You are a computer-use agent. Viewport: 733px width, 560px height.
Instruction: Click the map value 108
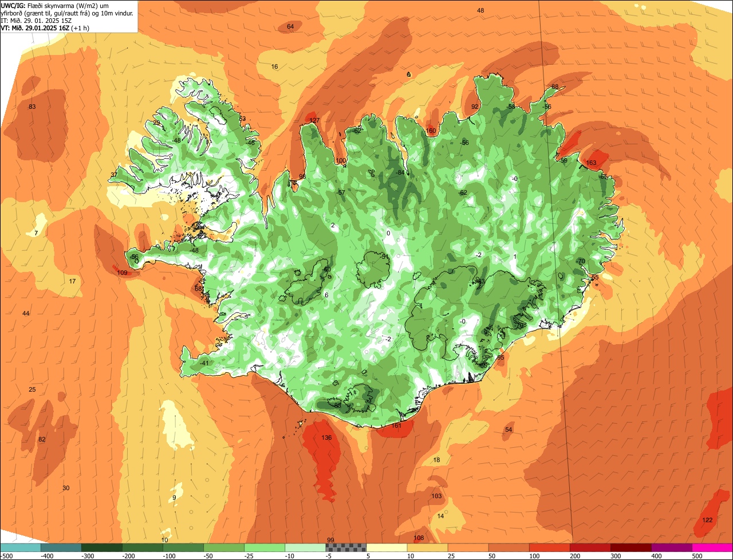(419, 538)
